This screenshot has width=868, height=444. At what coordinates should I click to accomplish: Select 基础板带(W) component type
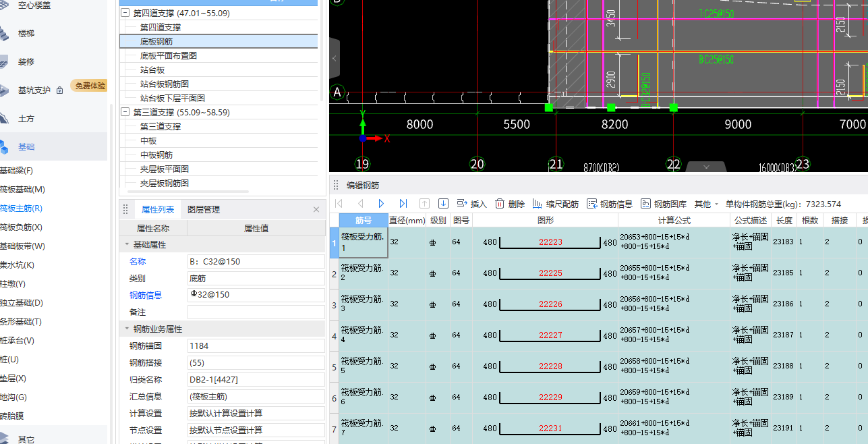pyautogui.click(x=22, y=246)
